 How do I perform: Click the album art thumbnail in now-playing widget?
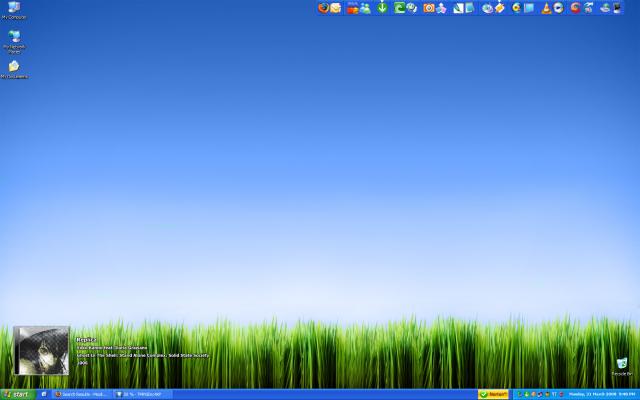click(41, 350)
